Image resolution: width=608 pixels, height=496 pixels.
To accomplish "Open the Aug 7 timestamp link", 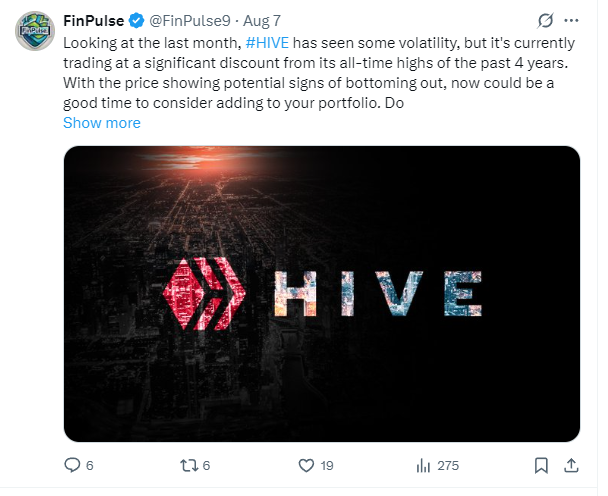I will pos(262,21).
